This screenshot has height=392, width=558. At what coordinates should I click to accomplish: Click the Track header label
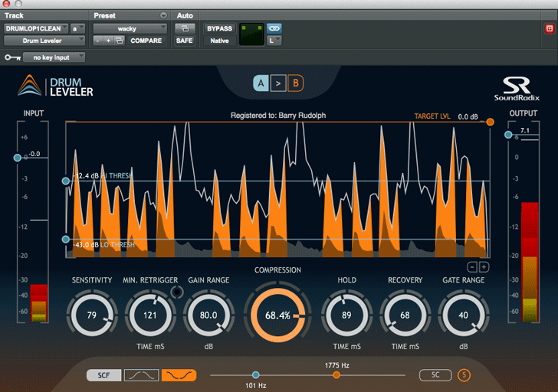[14, 15]
